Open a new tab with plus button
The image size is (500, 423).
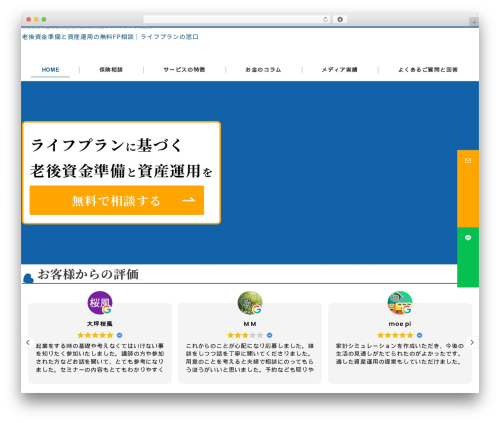[474, 22]
